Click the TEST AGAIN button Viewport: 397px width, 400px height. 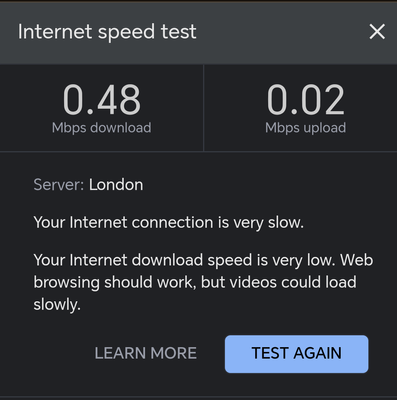pos(296,354)
